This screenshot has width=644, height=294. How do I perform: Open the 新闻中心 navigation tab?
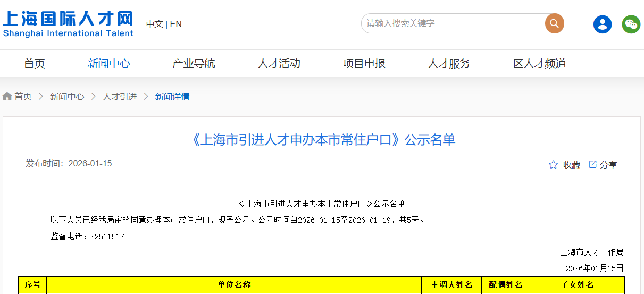pos(108,63)
